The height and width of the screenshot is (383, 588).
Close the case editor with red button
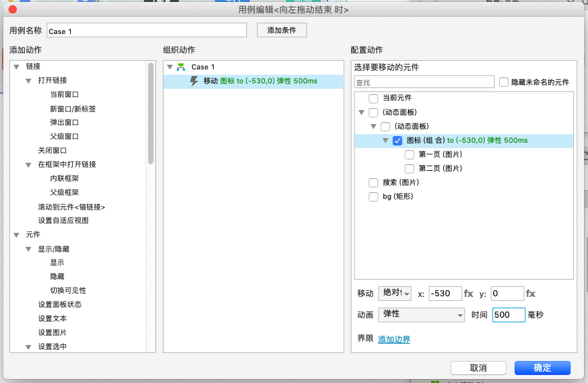13,9
